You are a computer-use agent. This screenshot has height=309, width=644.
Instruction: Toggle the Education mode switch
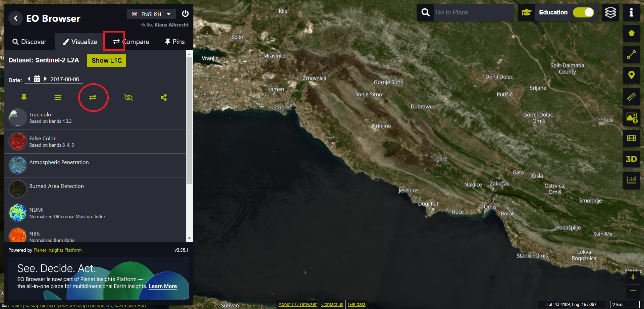pyautogui.click(x=583, y=12)
